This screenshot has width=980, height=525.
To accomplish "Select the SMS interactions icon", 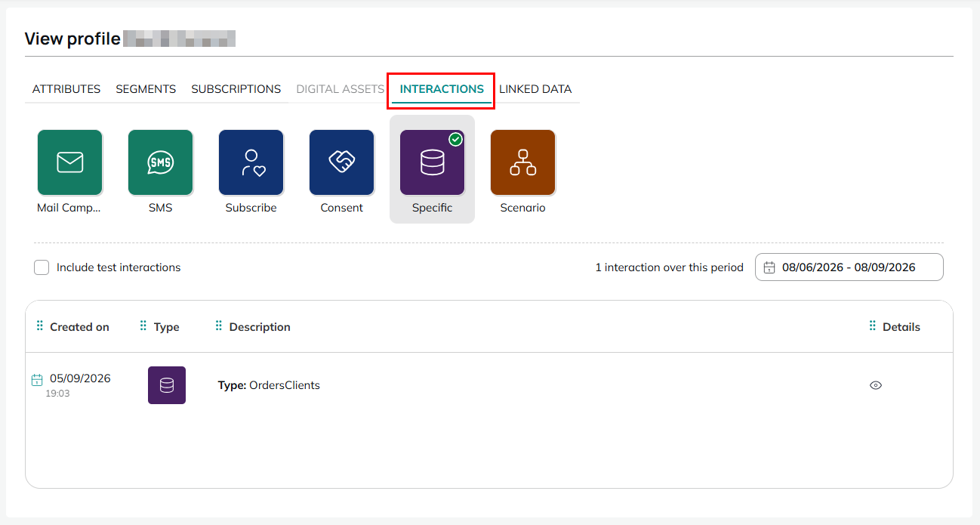I will [x=160, y=162].
